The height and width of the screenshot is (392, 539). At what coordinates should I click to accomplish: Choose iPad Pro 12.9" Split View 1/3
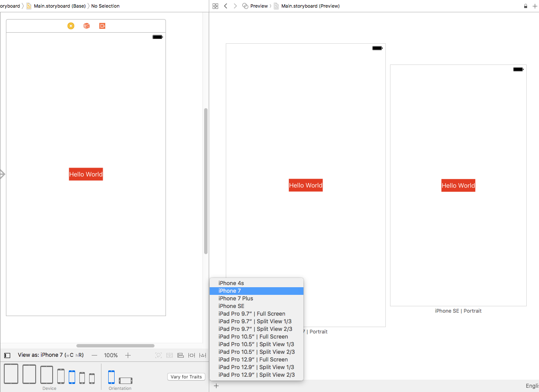point(256,367)
